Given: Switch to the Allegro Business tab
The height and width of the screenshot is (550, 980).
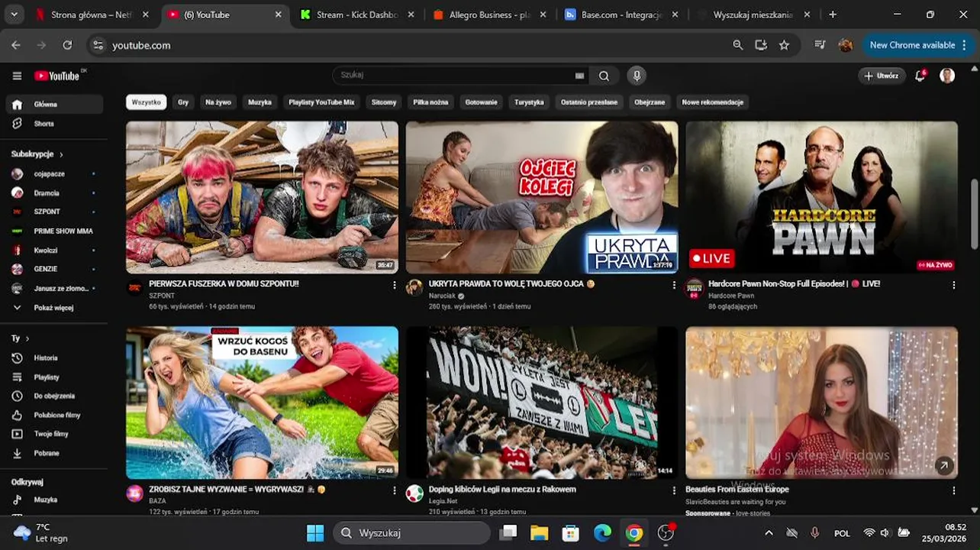Looking at the screenshot, I should tap(489, 15).
